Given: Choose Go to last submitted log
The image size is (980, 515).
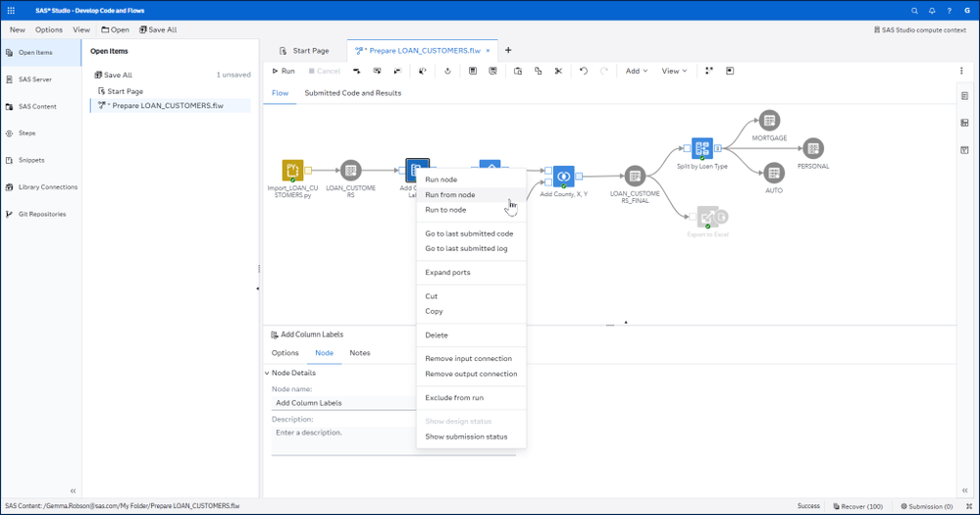Looking at the screenshot, I should [471, 249].
